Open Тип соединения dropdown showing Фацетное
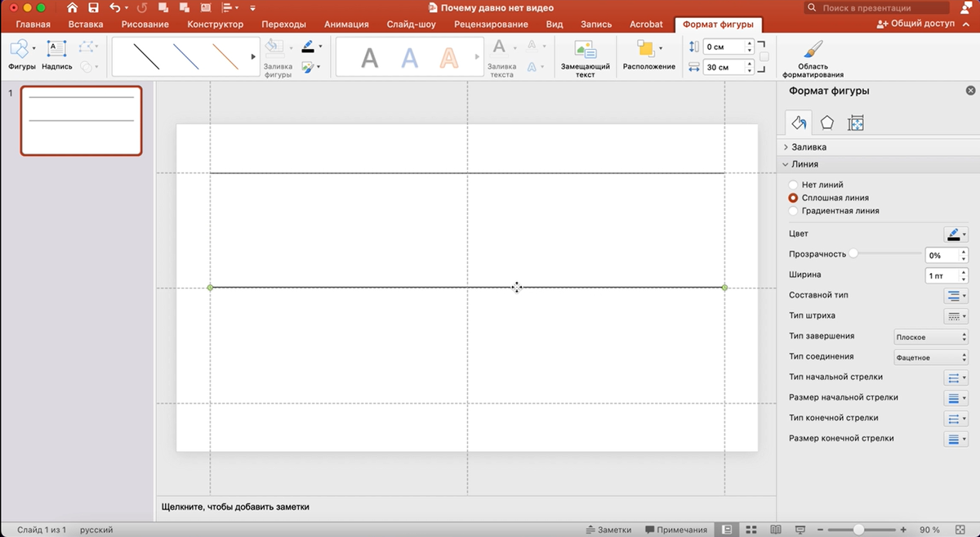This screenshot has width=980, height=537. point(931,357)
